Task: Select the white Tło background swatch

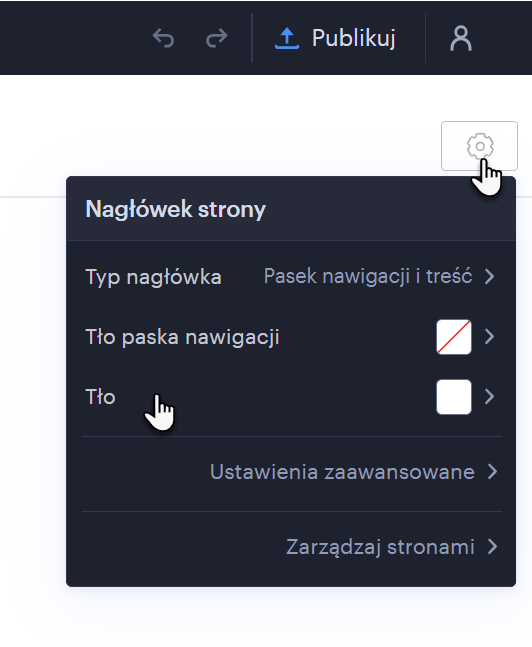Action: 454,397
